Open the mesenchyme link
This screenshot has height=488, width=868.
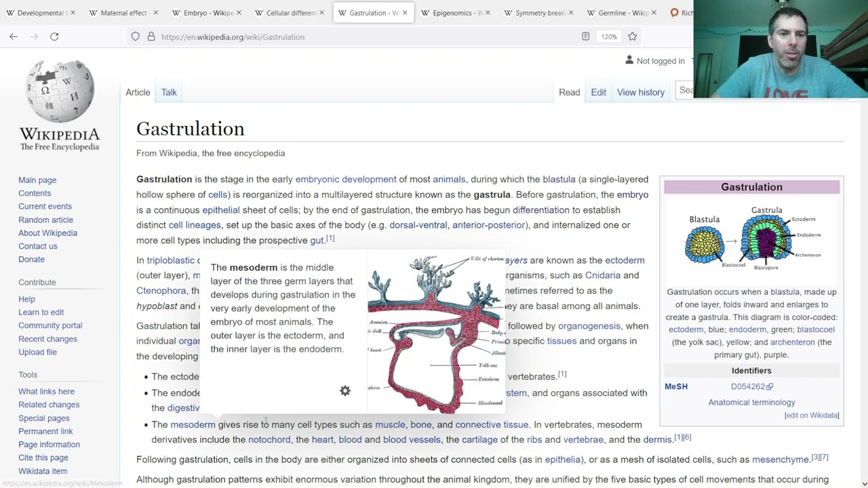coord(780,460)
